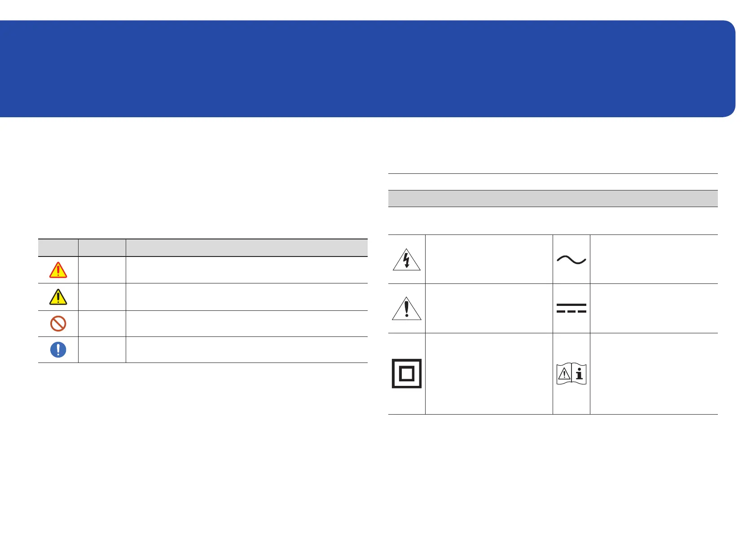
Task: Click the wide empty cell in the red warning triangle row
Action: (x=246, y=270)
